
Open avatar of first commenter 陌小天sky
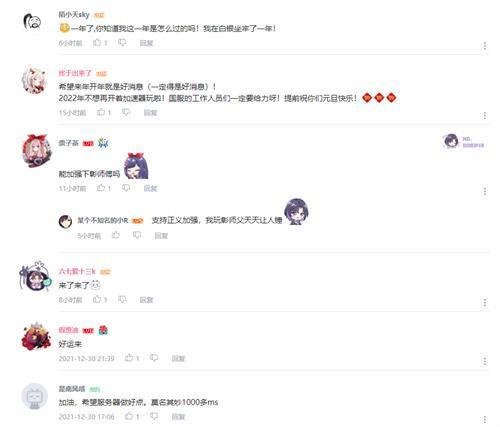pyautogui.click(x=32, y=22)
